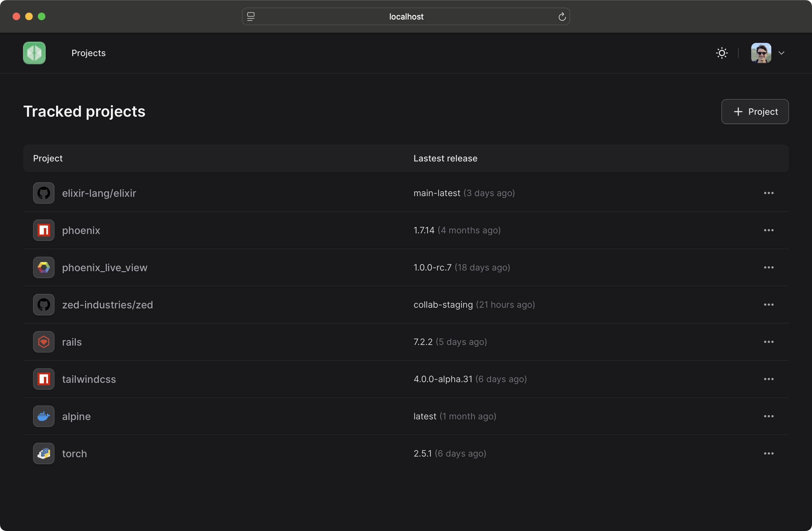
Task: Open options for alpine project row
Action: click(x=769, y=416)
